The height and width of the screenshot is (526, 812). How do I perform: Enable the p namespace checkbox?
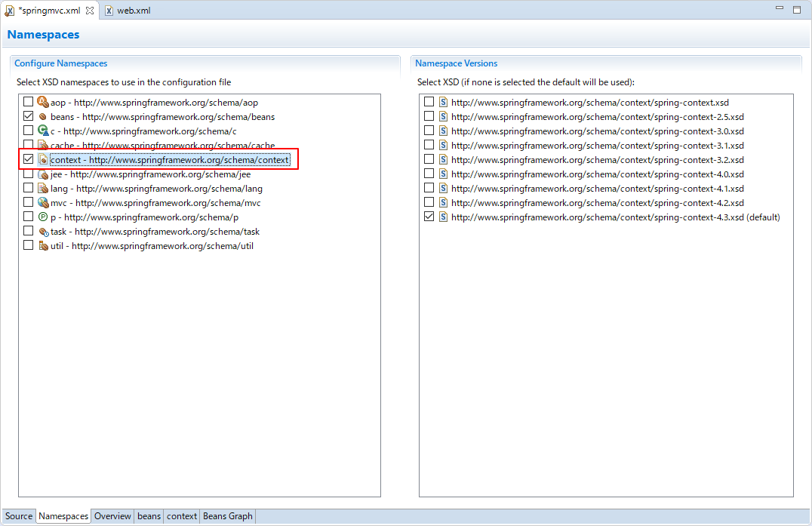coord(29,217)
